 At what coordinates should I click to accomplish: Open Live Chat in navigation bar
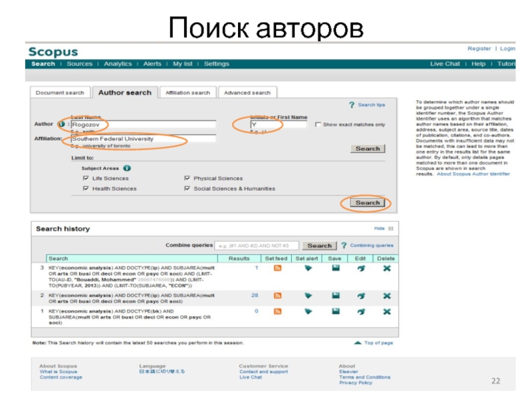point(445,64)
